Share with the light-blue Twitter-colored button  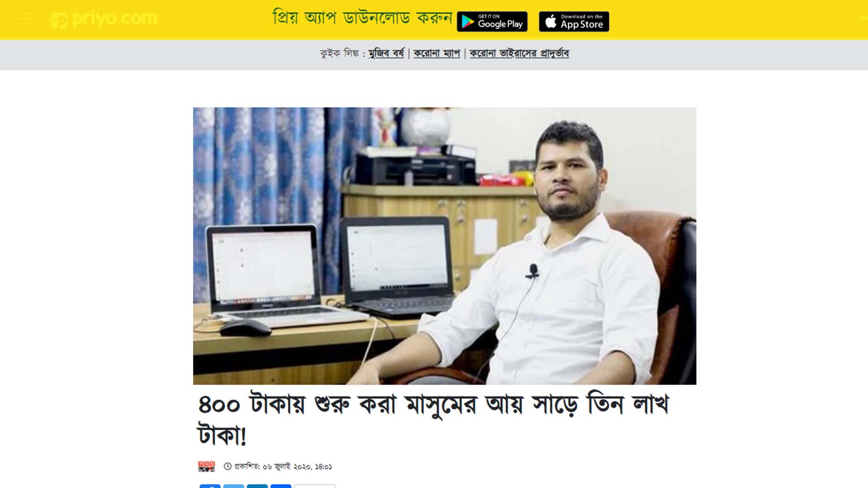(x=233, y=486)
